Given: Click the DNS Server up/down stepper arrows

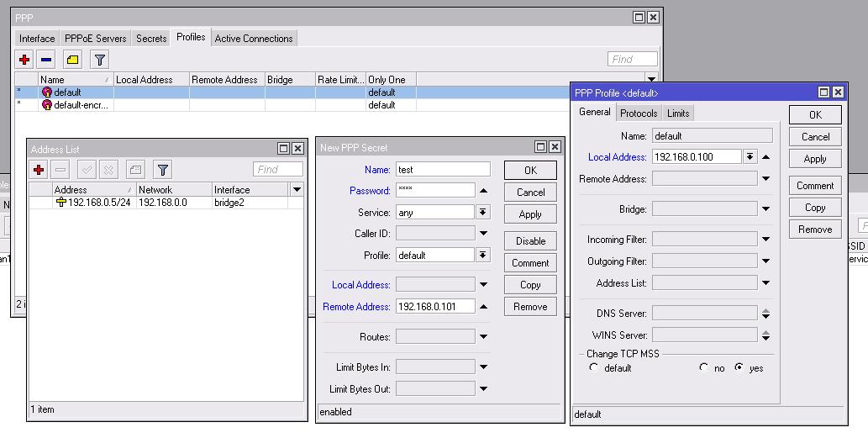Looking at the screenshot, I should click(765, 314).
